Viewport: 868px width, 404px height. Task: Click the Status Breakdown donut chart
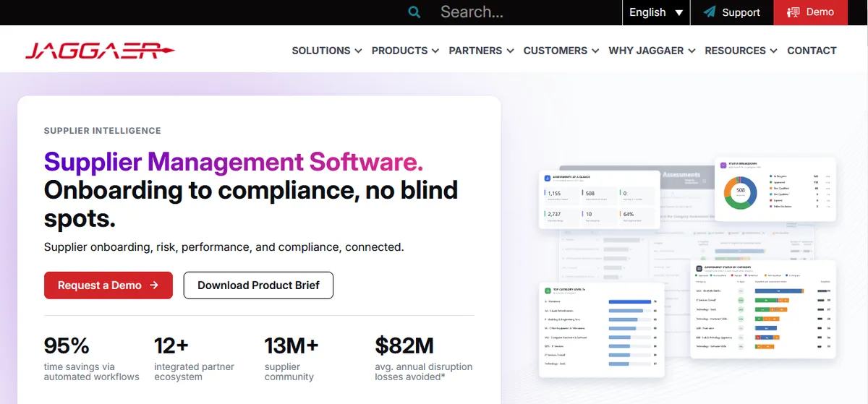tap(741, 192)
